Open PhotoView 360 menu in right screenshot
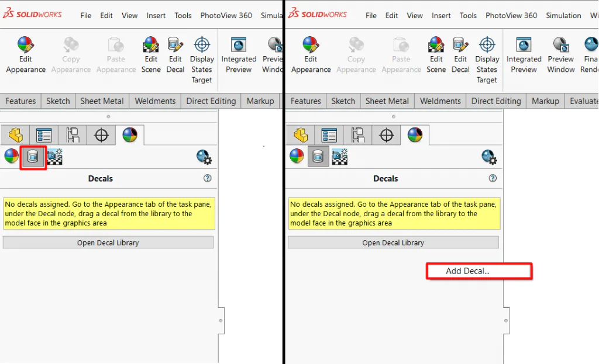Viewport: 599px width, 364px height. coord(511,16)
